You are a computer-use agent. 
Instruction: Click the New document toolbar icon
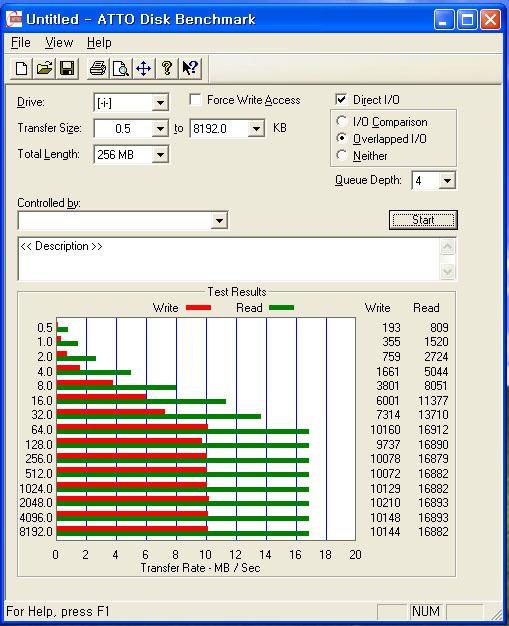tap(21, 68)
